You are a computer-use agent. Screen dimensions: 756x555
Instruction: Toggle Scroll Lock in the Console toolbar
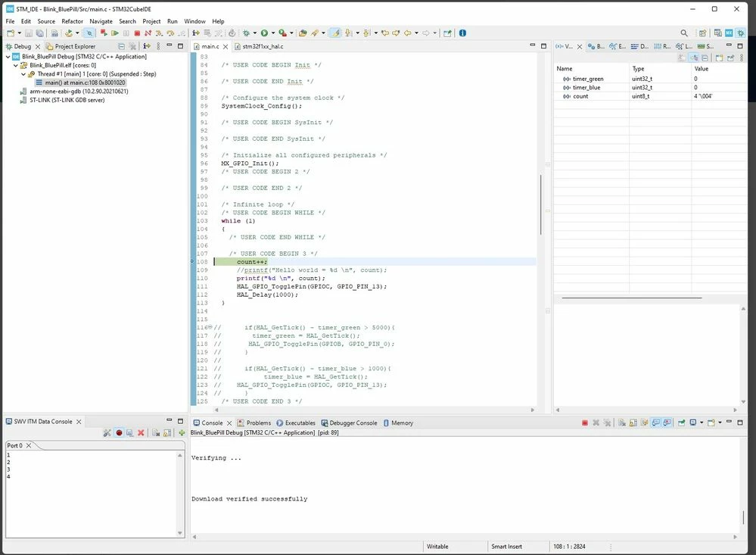point(633,422)
